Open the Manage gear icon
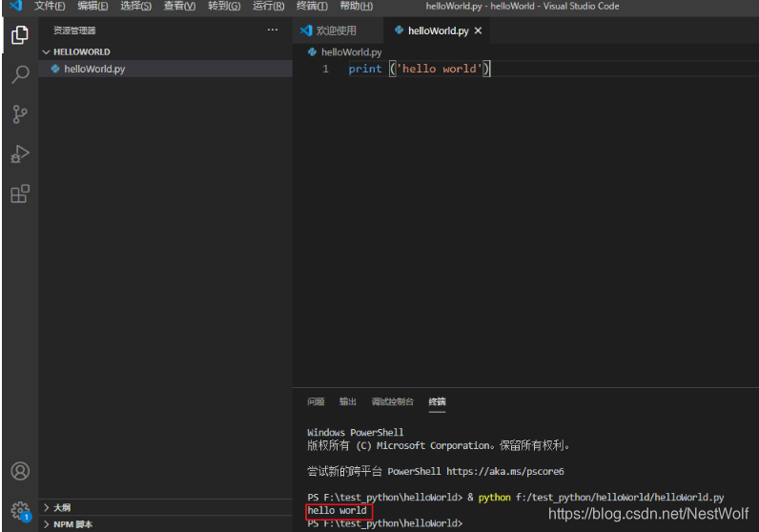Image resolution: width=759 pixels, height=532 pixels. coord(21,511)
